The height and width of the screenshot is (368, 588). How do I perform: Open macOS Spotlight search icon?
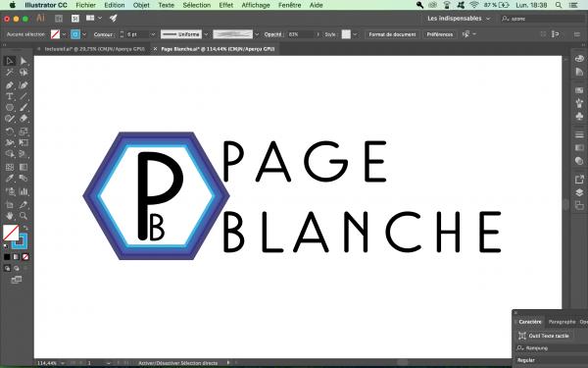[559, 5]
